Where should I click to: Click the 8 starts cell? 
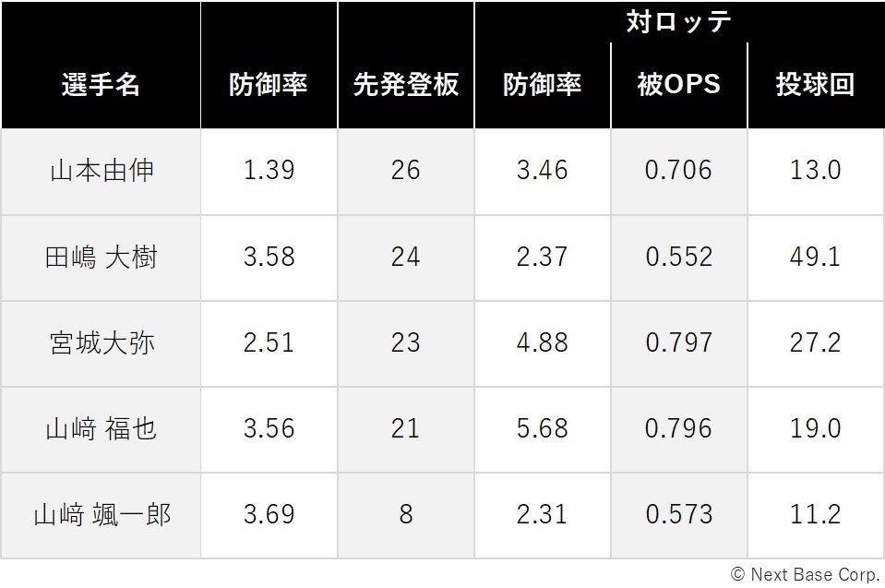(x=406, y=515)
